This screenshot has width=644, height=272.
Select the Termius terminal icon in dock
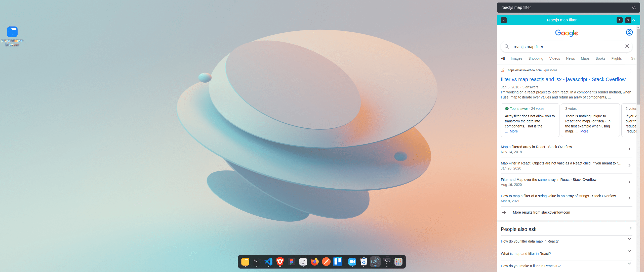coord(256,262)
